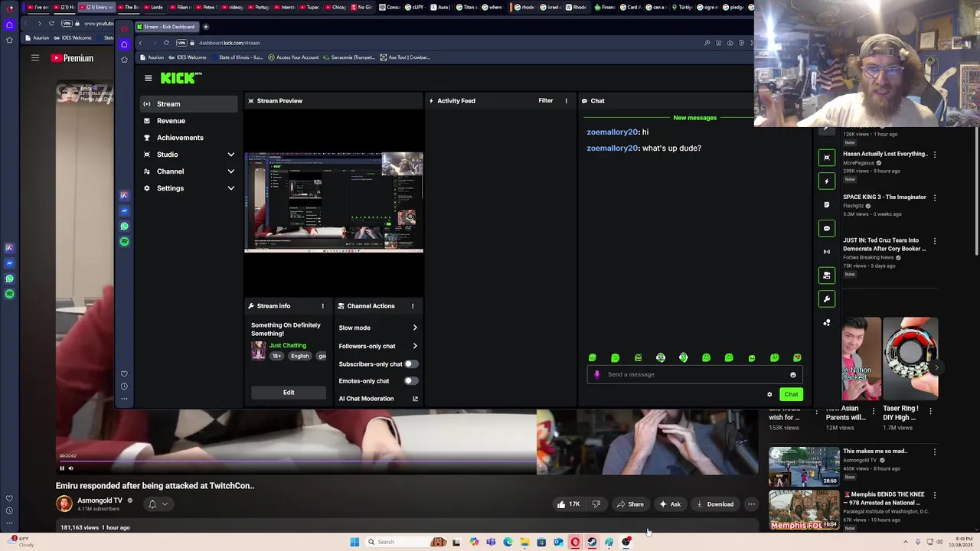Select the Stream - Kick Dashboard tab
Viewport: 980px width, 551px height.
point(166,27)
